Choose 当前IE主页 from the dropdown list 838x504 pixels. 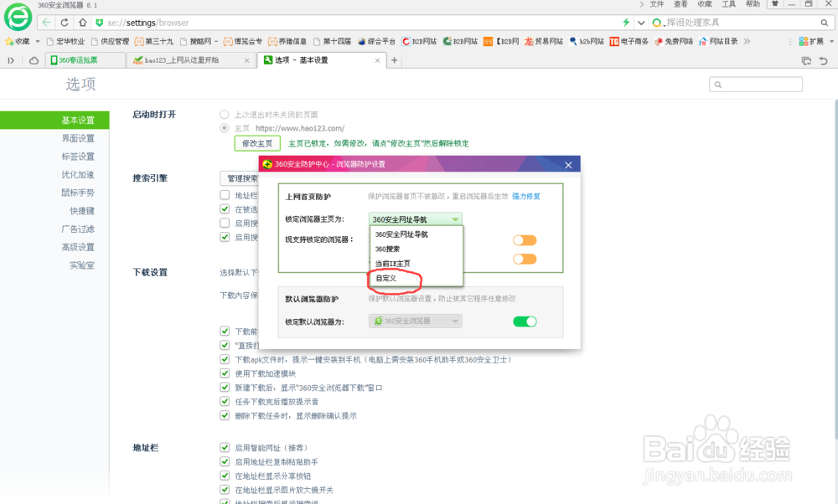[x=416, y=263]
